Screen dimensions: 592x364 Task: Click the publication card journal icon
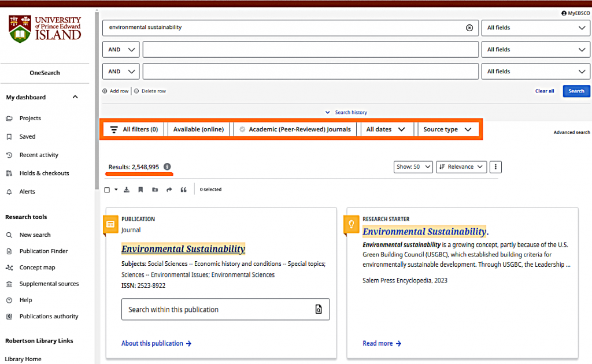[x=110, y=224]
